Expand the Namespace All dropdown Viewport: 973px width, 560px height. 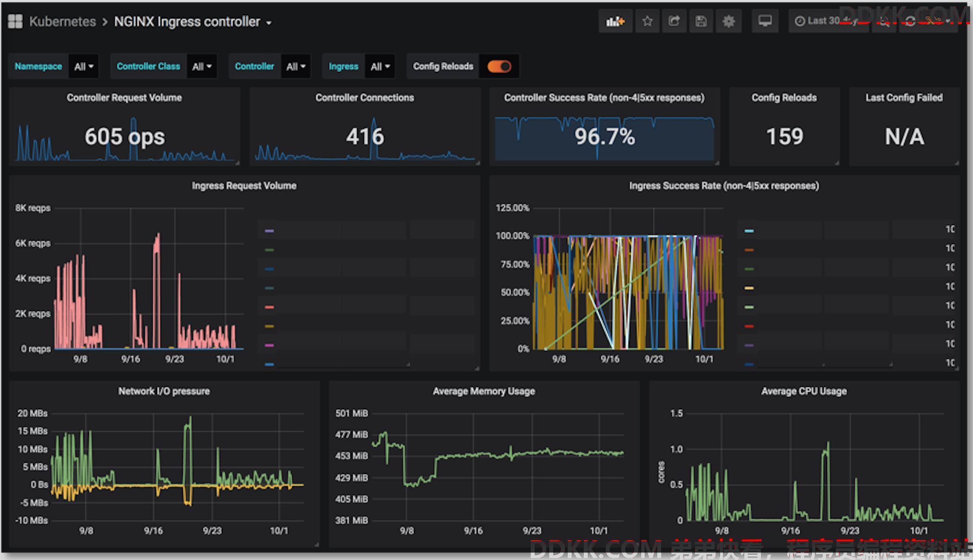(84, 67)
